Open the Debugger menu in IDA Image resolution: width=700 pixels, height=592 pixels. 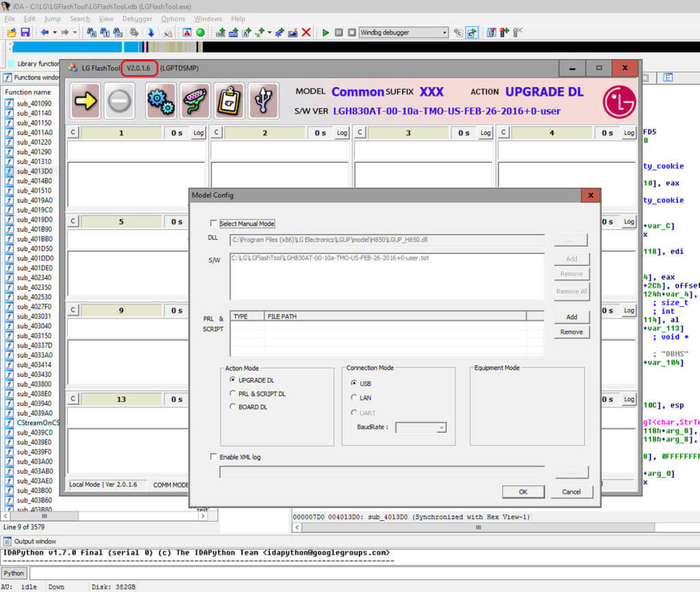[137, 19]
